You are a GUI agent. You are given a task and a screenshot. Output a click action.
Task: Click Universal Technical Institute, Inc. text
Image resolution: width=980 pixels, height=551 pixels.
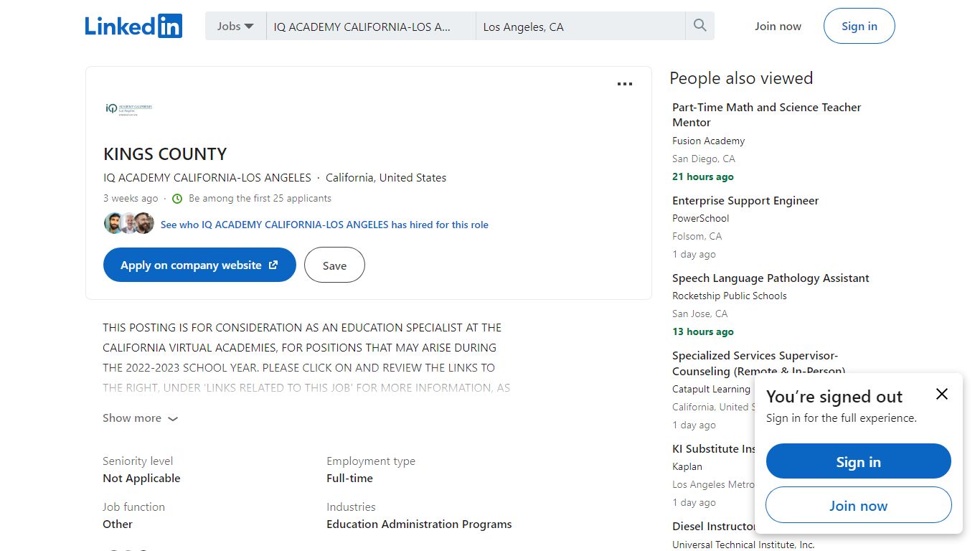pyautogui.click(x=743, y=545)
